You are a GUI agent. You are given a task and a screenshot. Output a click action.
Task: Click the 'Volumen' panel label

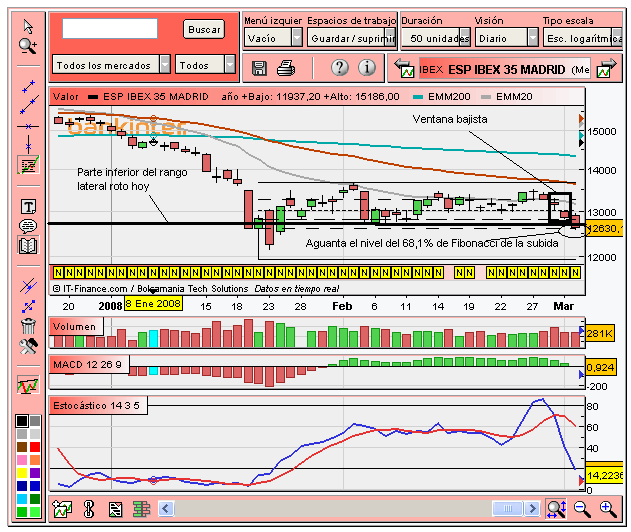click(74, 326)
